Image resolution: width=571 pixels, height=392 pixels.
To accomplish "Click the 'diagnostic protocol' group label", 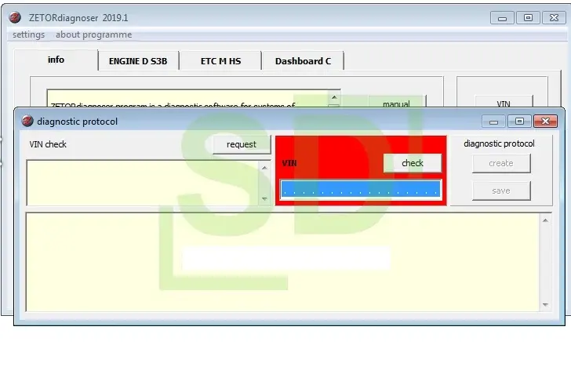I will click(499, 143).
